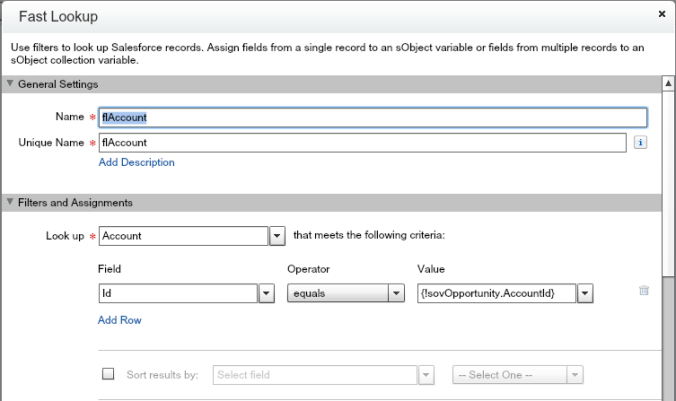Screen dimensions: 676x401
Task: Open the sovOpportunity.AccountId value dropdown arrow
Action: [585, 293]
